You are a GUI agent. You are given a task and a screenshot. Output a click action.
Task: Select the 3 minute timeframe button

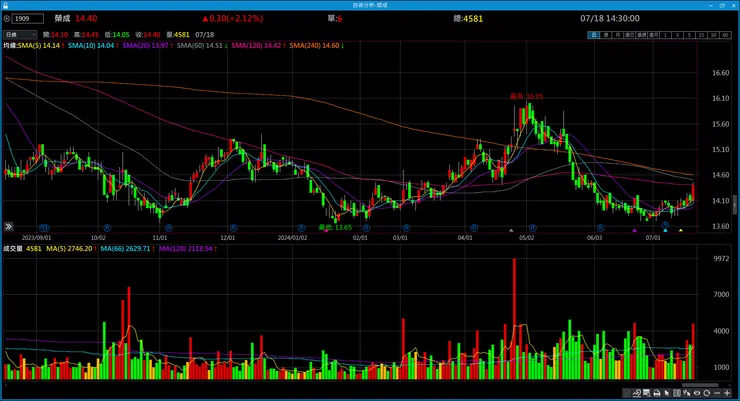pyautogui.click(x=677, y=35)
